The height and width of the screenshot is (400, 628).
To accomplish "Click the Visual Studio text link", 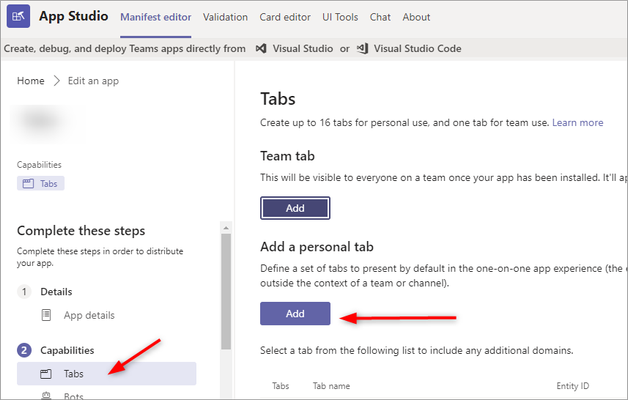I will click(x=303, y=48).
